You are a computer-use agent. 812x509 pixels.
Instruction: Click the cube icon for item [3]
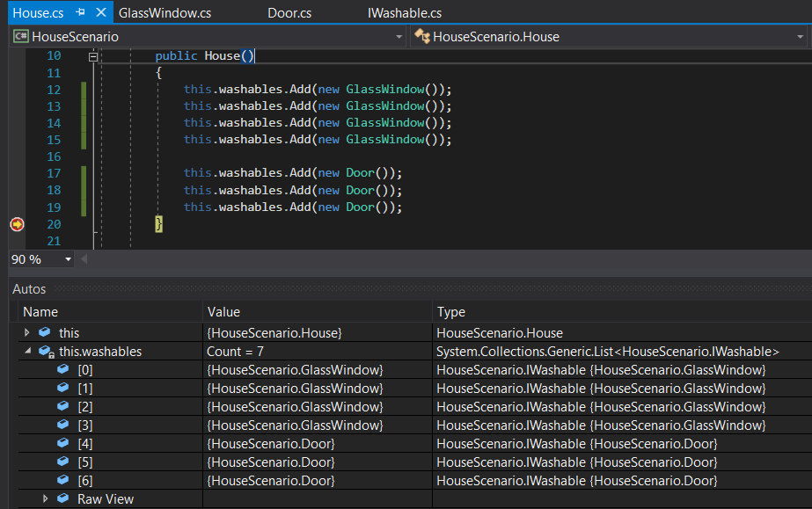tap(63, 425)
